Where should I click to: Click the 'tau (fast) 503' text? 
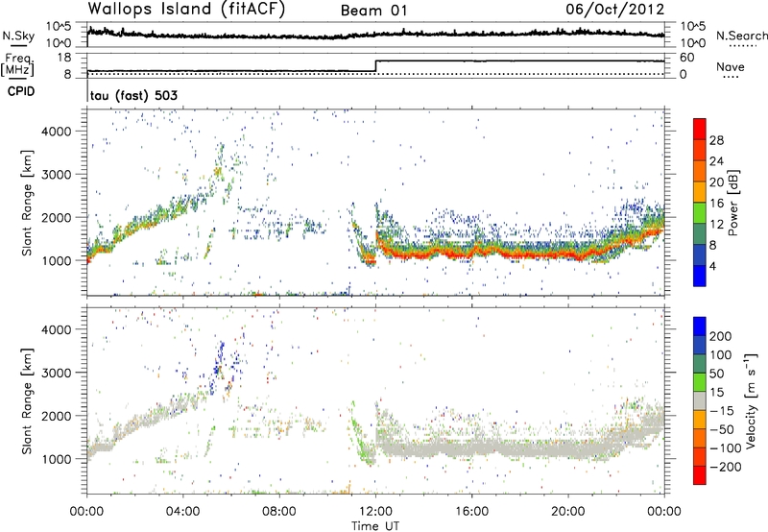point(133,95)
